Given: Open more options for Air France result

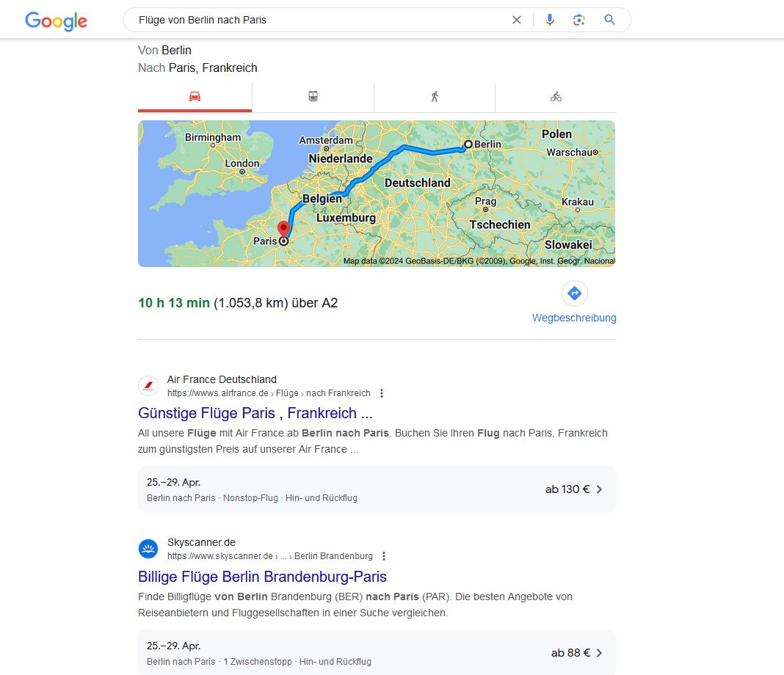Looking at the screenshot, I should coord(382,393).
